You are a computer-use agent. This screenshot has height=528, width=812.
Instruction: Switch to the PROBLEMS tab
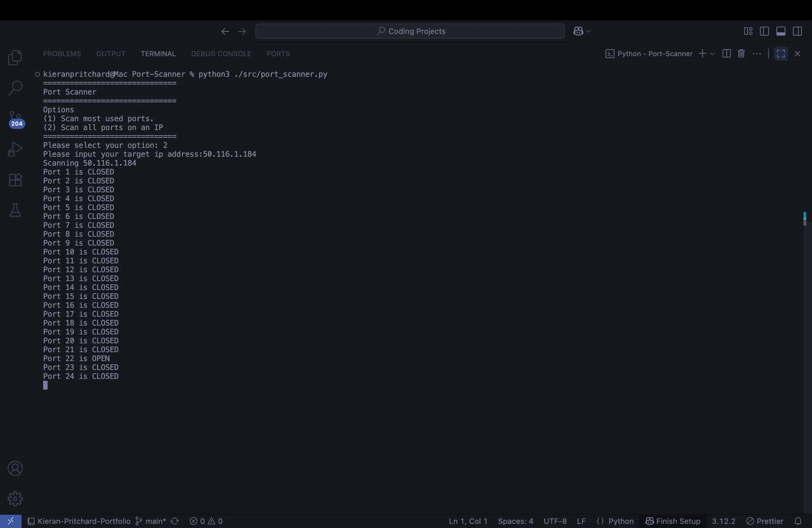click(x=62, y=54)
